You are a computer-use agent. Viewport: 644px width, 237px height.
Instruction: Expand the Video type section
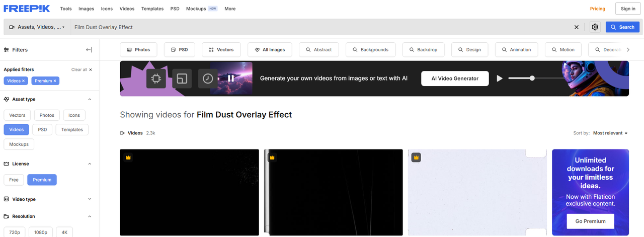tap(90, 199)
